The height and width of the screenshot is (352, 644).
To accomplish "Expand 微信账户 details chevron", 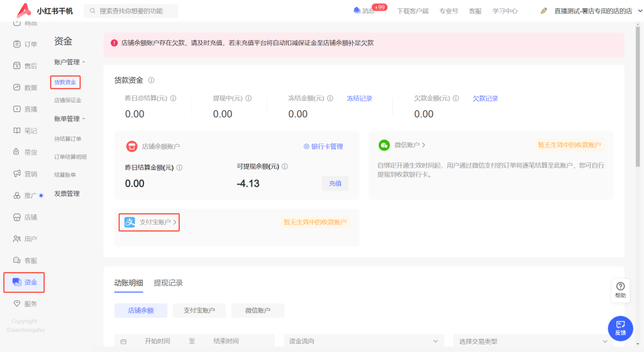I will click(423, 145).
